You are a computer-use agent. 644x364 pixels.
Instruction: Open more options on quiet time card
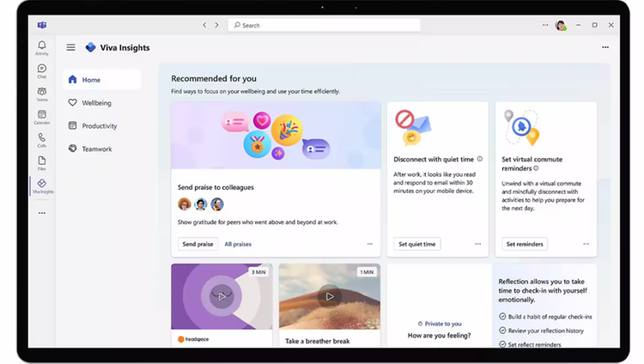pyautogui.click(x=477, y=244)
